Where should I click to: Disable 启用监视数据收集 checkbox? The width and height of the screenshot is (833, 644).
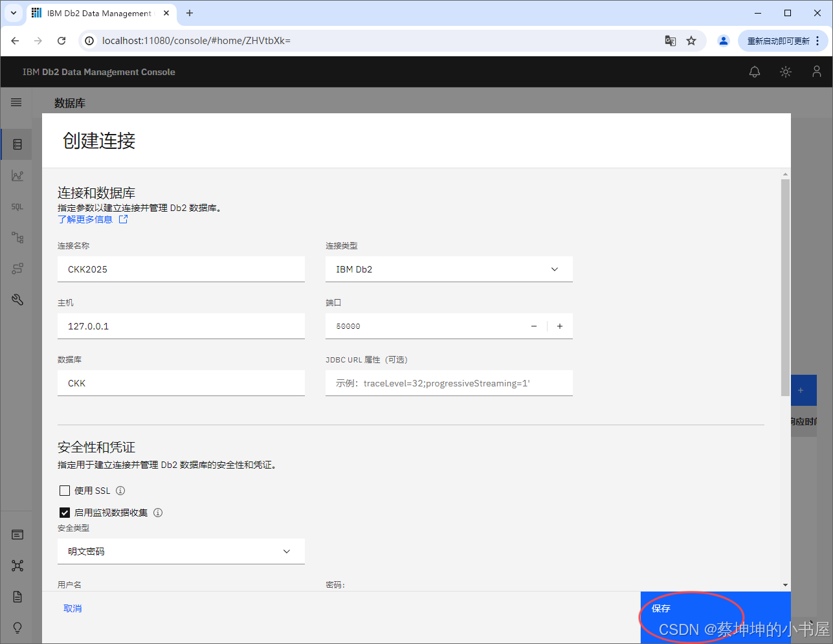pyautogui.click(x=65, y=512)
